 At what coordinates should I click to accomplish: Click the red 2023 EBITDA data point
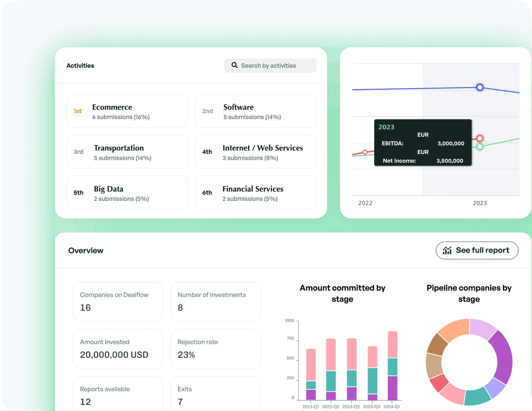click(x=480, y=138)
